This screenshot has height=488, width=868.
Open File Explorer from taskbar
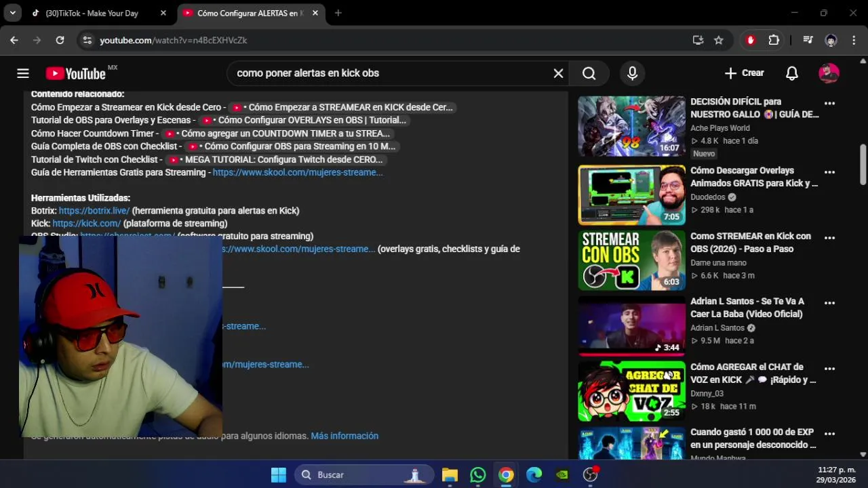(450, 474)
